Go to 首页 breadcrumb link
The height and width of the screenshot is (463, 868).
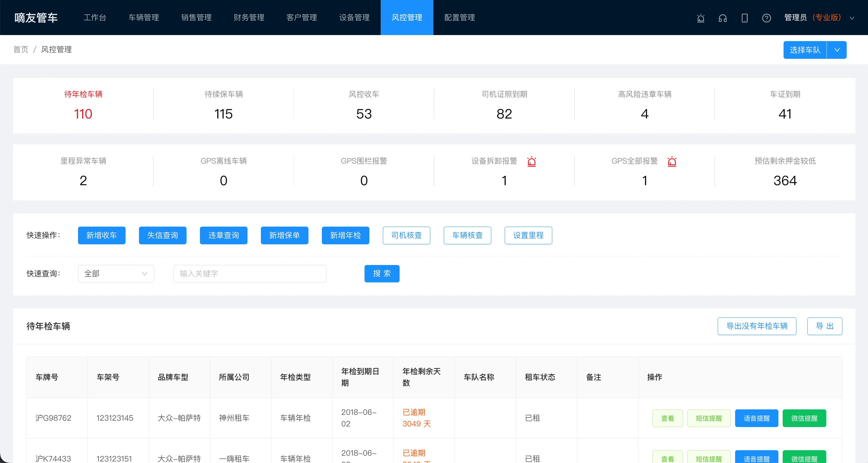tap(21, 50)
